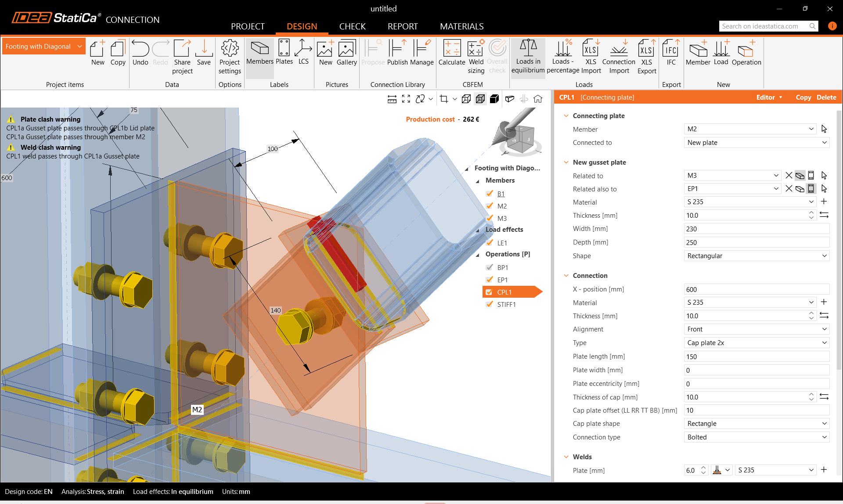Toggle BP1 operation checkbox
This screenshot has width=843, height=504.
click(490, 267)
